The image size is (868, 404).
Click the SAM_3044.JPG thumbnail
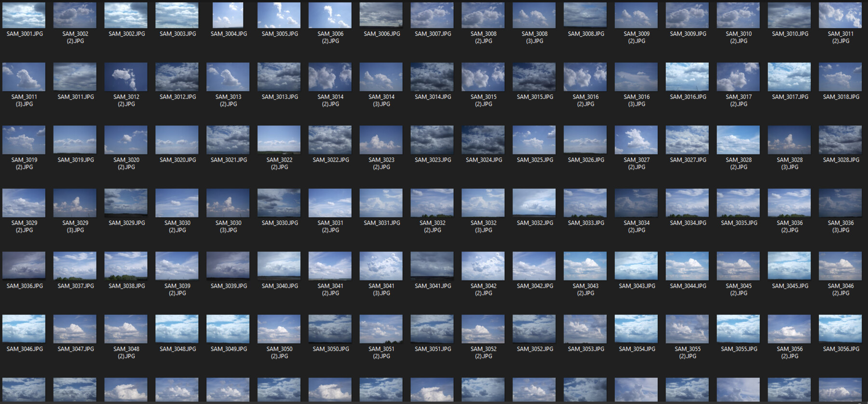click(687, 266)
